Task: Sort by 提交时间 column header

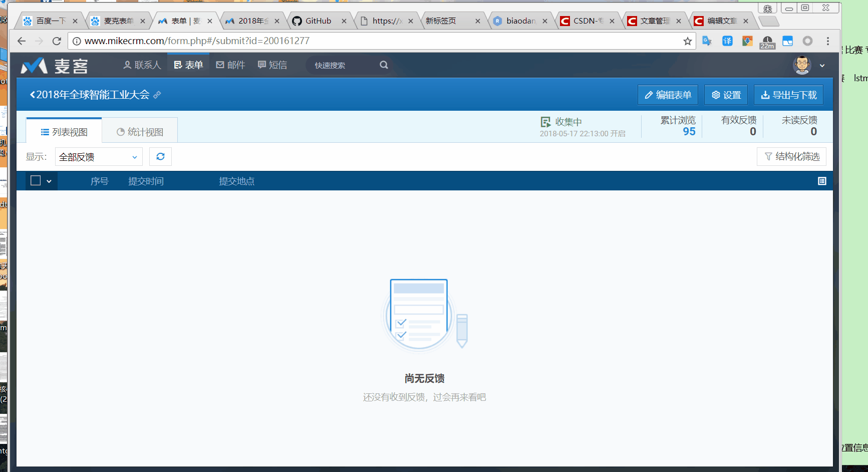Action: coord(146,181)
